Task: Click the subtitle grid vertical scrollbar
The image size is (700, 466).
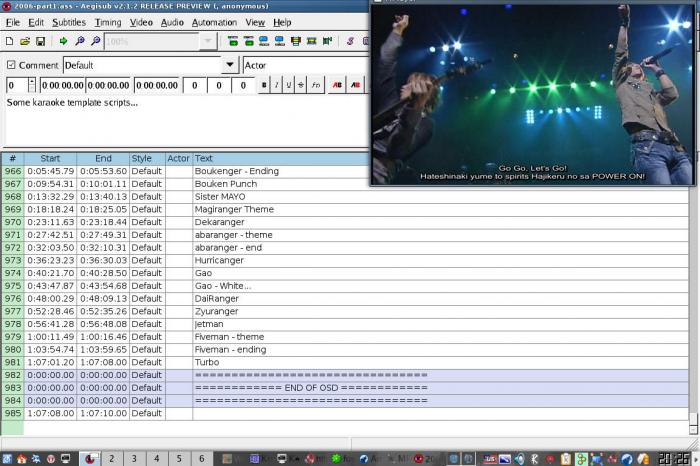Action: pyautogui.click(x=693, y=308)
